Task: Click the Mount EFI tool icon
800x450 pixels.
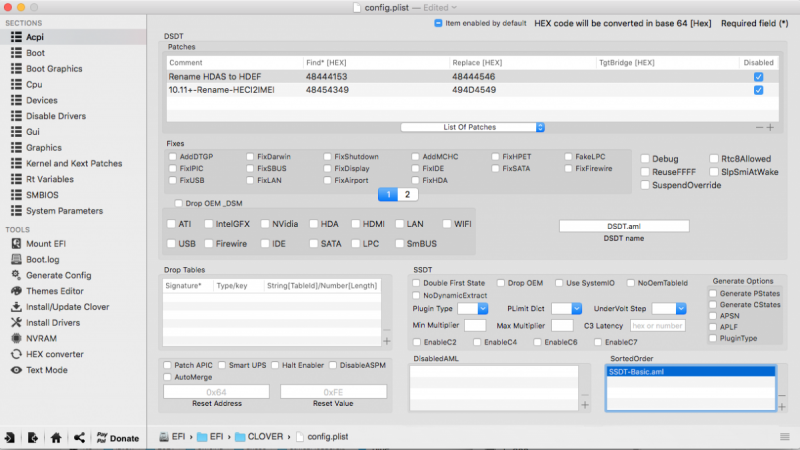Action: coord(16,243)
